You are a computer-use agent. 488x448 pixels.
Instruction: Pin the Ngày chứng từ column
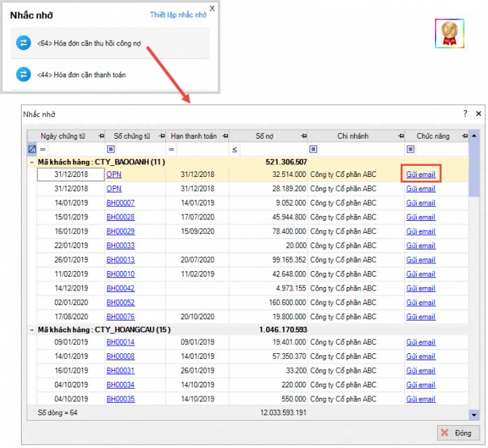(x=101, y=136)
